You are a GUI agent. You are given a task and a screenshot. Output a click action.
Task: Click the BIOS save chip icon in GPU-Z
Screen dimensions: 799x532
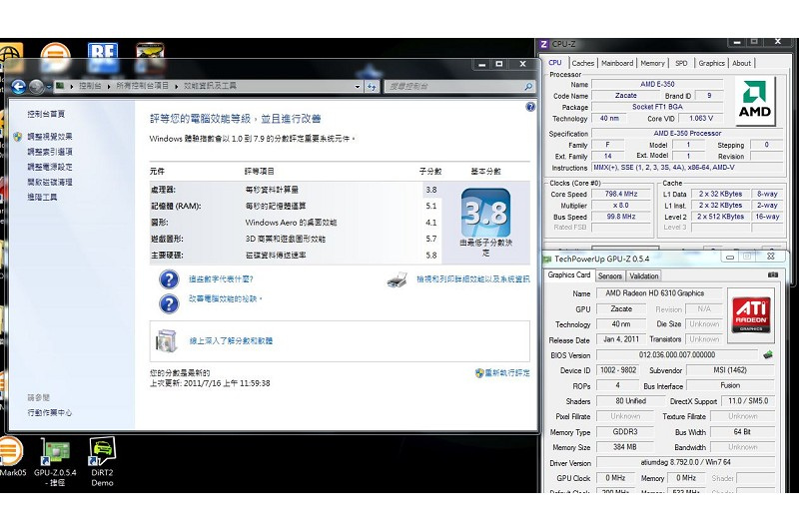click(x=768, y=354)
